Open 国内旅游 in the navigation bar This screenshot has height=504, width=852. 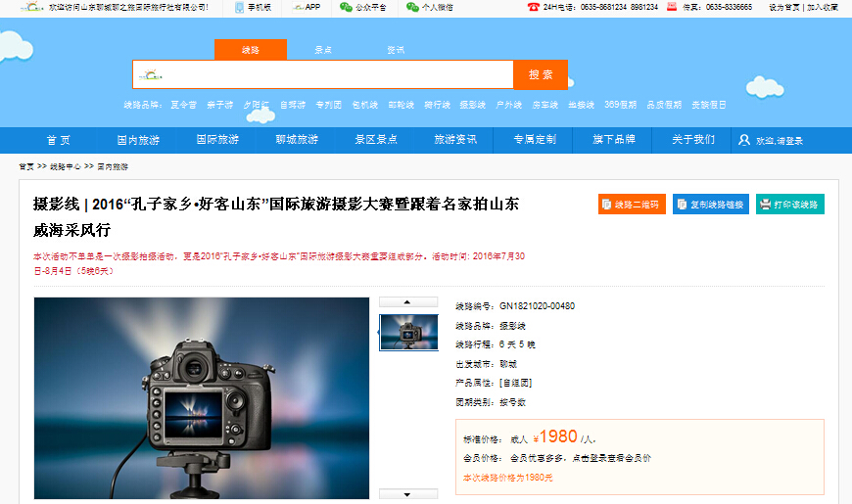coord(138,140)
